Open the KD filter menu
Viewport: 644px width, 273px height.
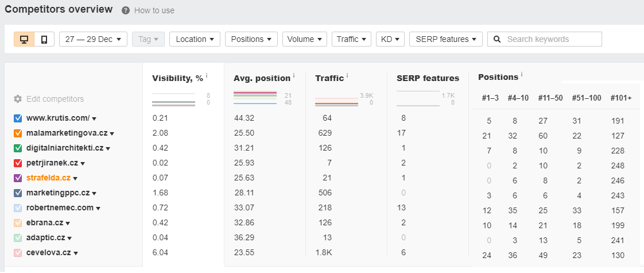coord(390,40)
